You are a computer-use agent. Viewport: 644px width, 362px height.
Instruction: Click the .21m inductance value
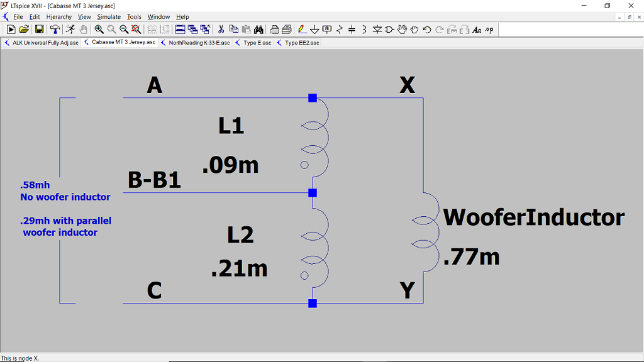coord(240,269)
